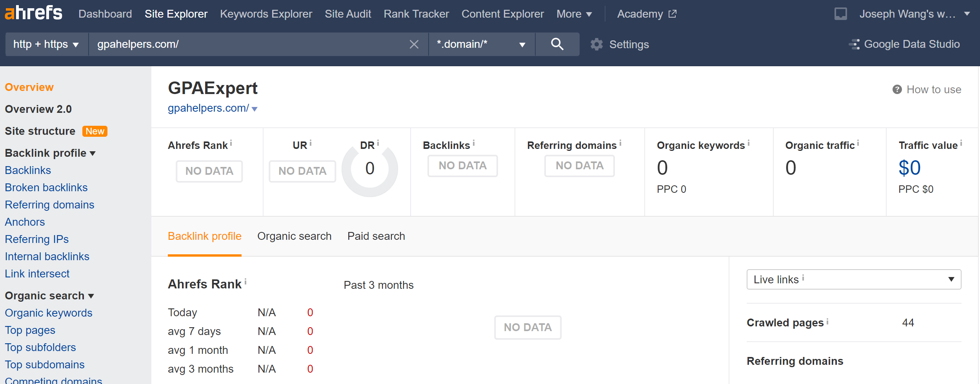Click info icon next to Ahrefs Rank metric
This screenshot has width=980, height=384.
231,143
